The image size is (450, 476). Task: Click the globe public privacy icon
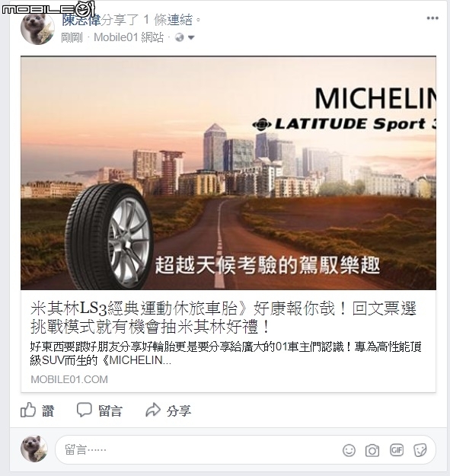[x=180, y=37]
